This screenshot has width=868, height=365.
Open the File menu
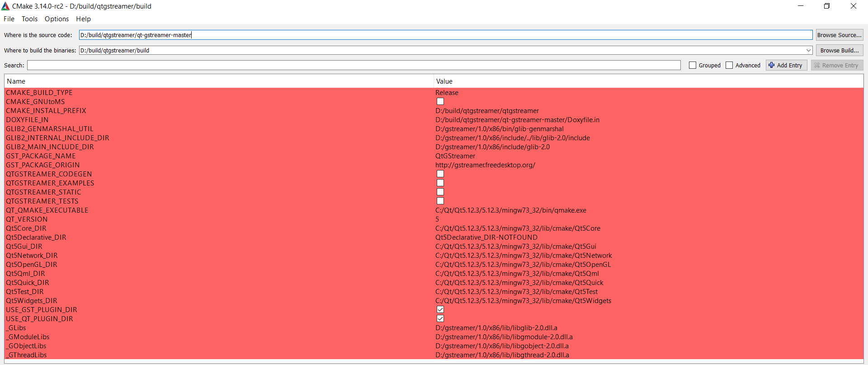pos(9,19)
